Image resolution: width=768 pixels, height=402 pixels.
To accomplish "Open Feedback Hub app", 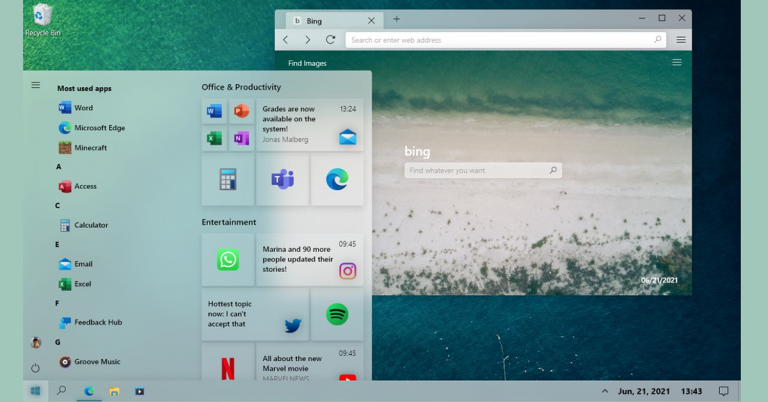I will tap(90, 322).
